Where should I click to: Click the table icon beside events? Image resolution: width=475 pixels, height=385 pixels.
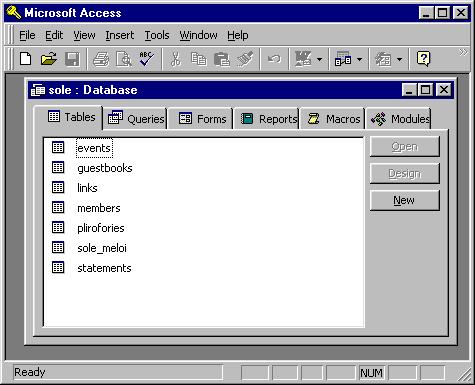pyautogui.click(x=58, y=147)
